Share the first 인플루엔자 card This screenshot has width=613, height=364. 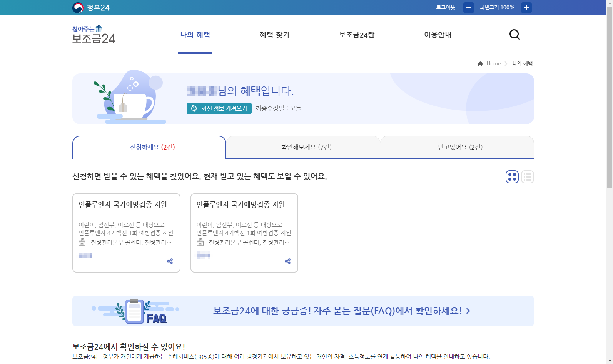pos(170,261)
